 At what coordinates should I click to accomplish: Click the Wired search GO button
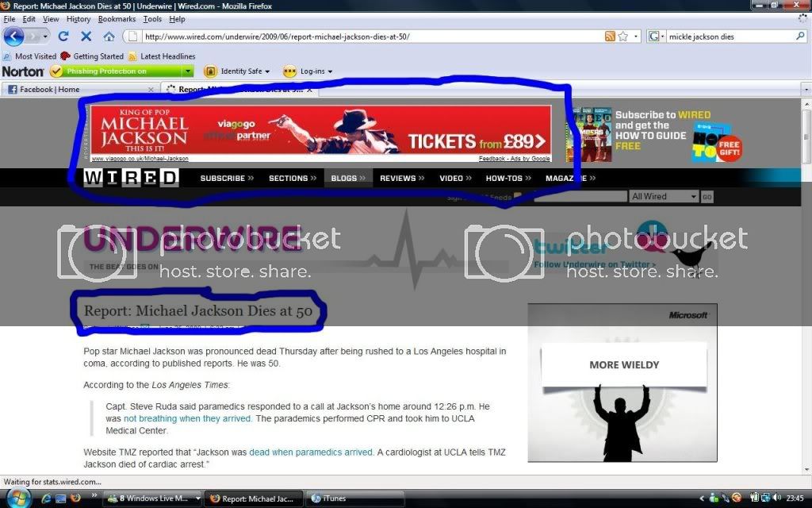[x=707, y=197]
